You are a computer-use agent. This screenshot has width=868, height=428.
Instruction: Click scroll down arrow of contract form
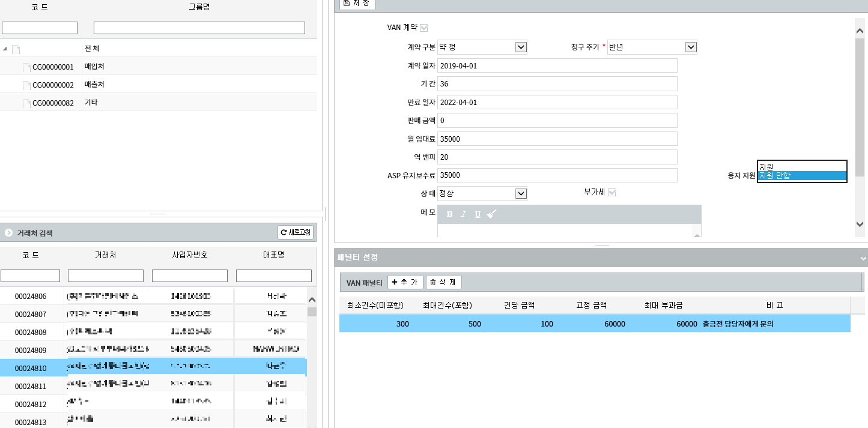tap(860, 223)
